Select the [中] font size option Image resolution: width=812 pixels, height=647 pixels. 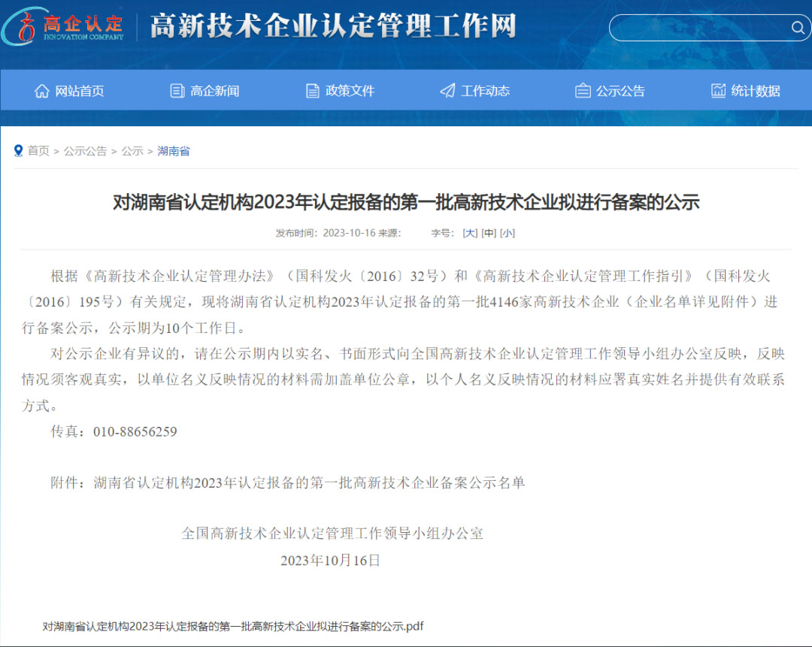489,233
